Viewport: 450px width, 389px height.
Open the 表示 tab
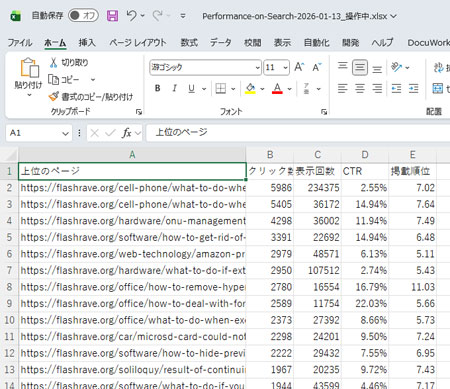pos(282,43)
